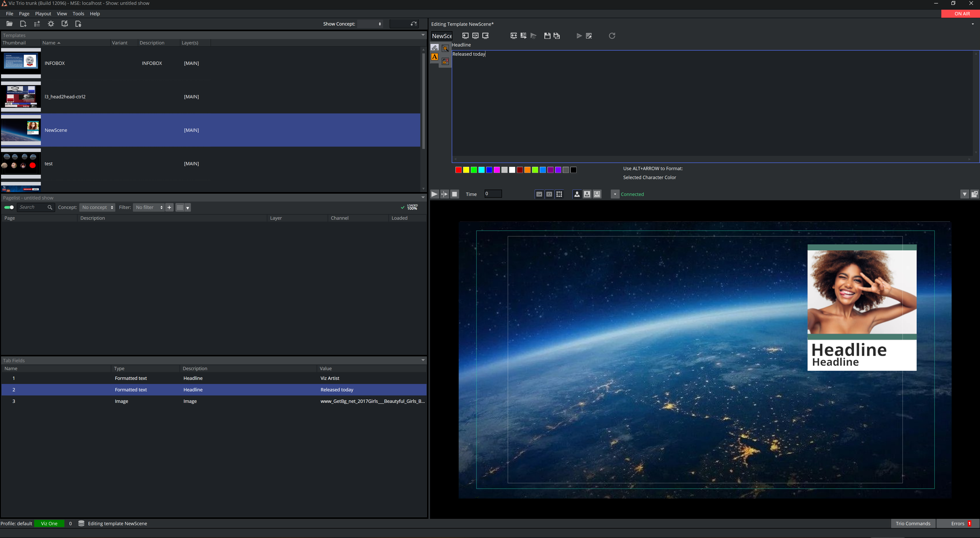Click the Save Template floppy icon
980x538 pixels.
pos(547,36)
